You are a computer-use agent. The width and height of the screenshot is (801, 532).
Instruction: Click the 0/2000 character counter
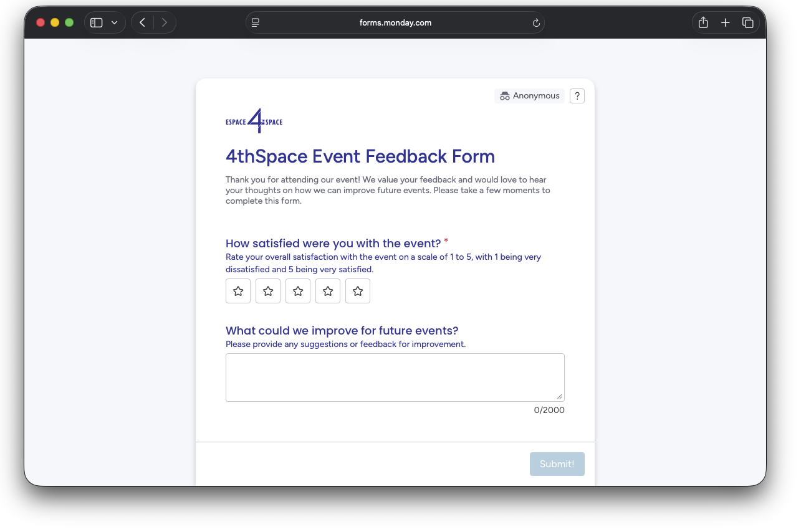click(x=549, y=410)
